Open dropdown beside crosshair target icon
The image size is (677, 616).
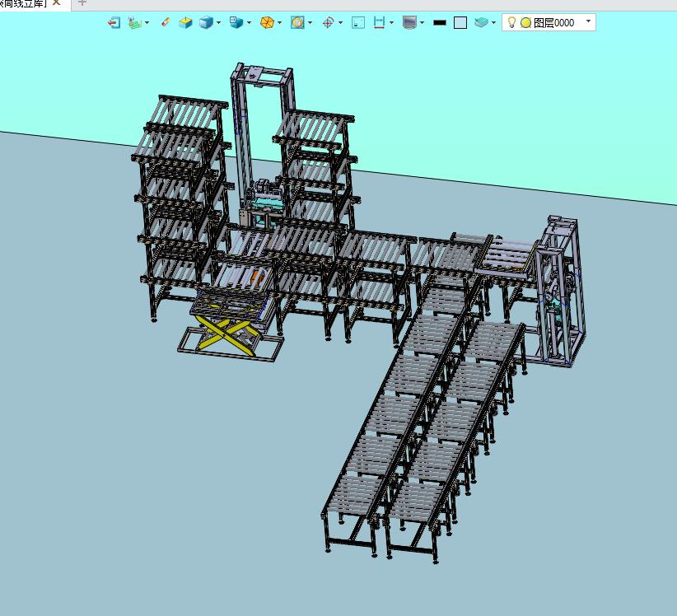[341, 22]
